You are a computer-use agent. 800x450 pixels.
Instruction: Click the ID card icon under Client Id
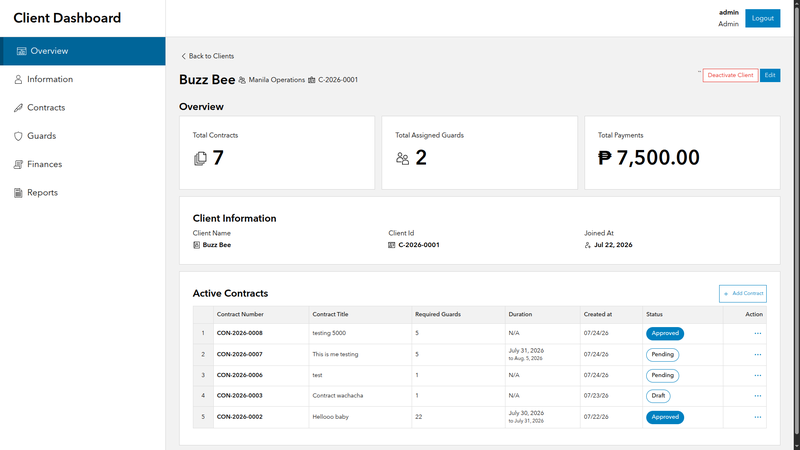click(392, 245)
